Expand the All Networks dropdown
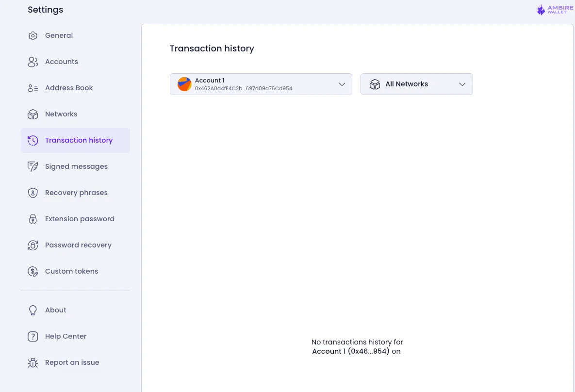The width and height of the screenshot is (575, 392). click(x=416, y=84)
